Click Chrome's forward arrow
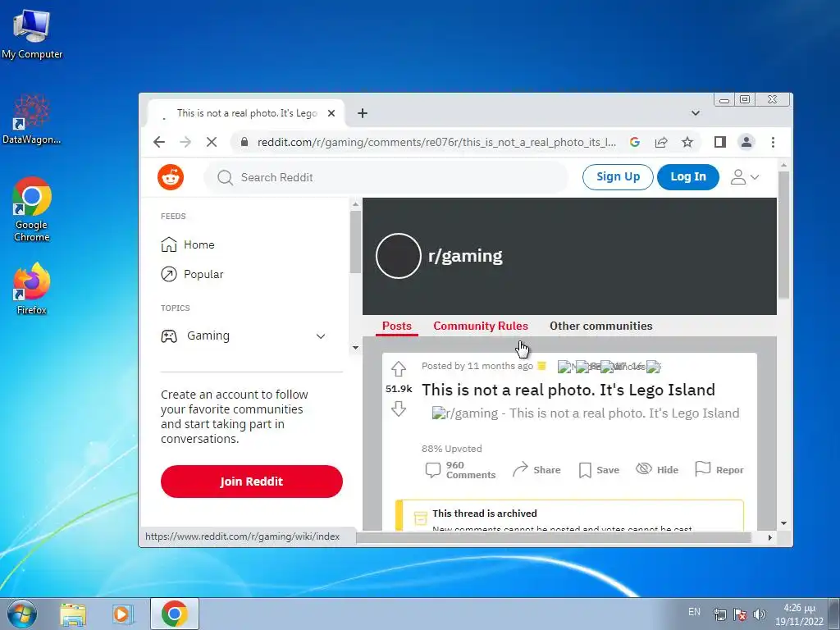840x630 pixels. click(185, 142)
